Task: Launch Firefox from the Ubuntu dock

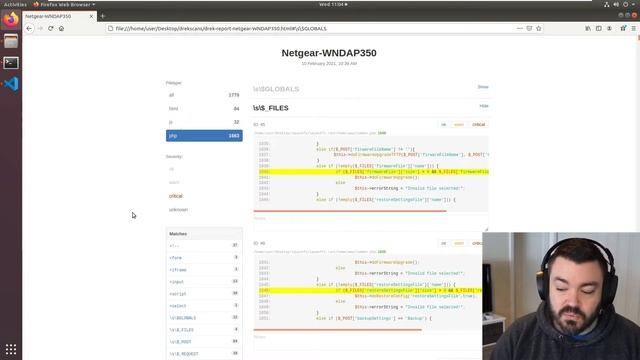Action: click(11, 20)
